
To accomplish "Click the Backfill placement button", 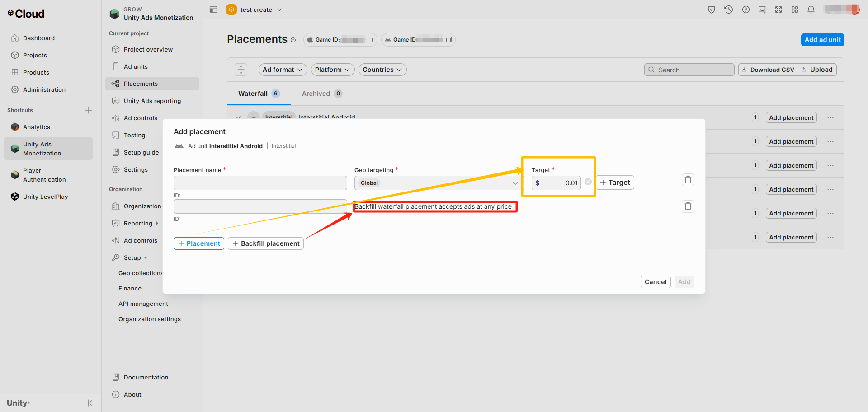I will pyautogui.click(x=265, y=243).
